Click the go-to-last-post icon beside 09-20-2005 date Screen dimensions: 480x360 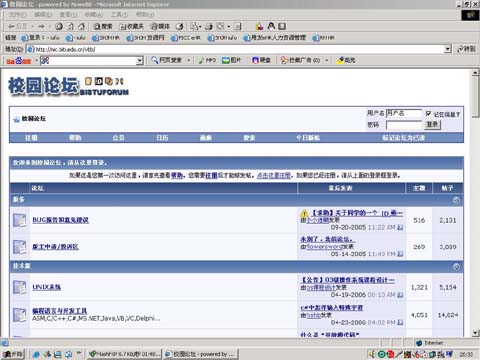coord(400,227)
